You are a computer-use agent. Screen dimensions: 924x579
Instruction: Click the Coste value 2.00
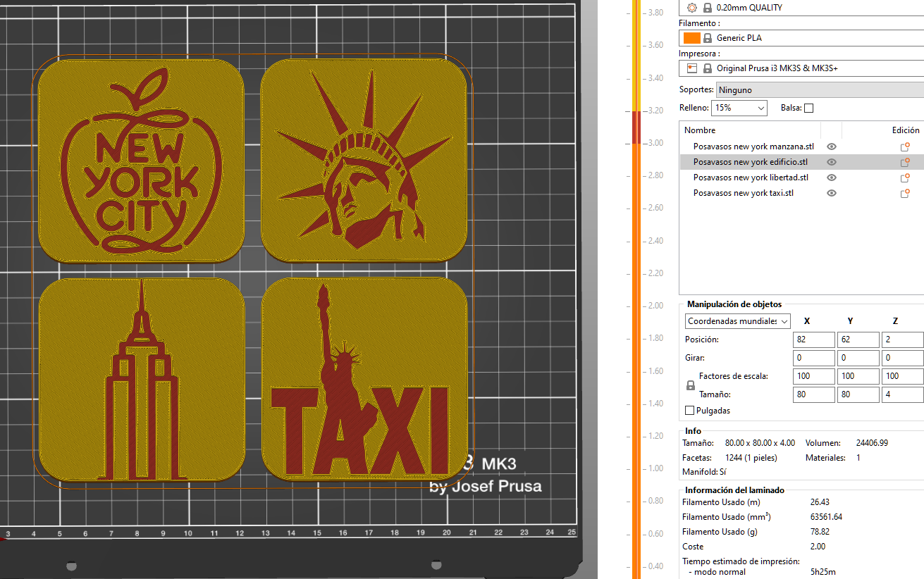pyautogui.click(x=818, y=547)
